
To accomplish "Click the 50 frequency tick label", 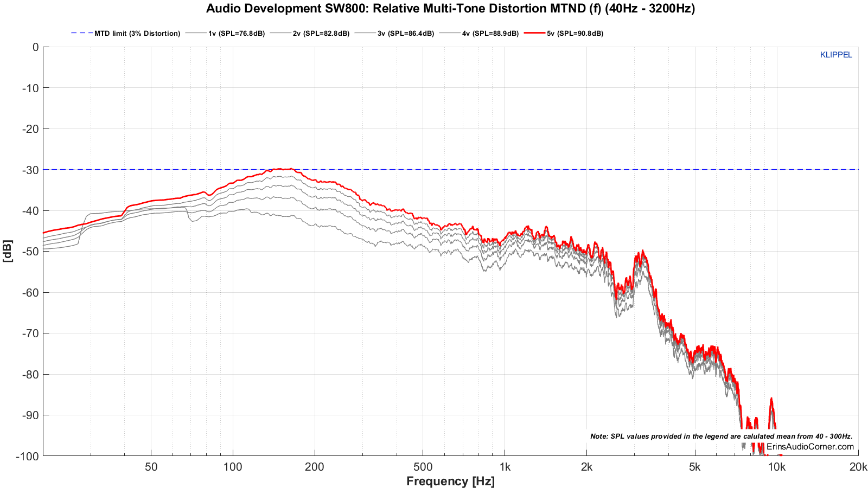I will click(151, 467).
